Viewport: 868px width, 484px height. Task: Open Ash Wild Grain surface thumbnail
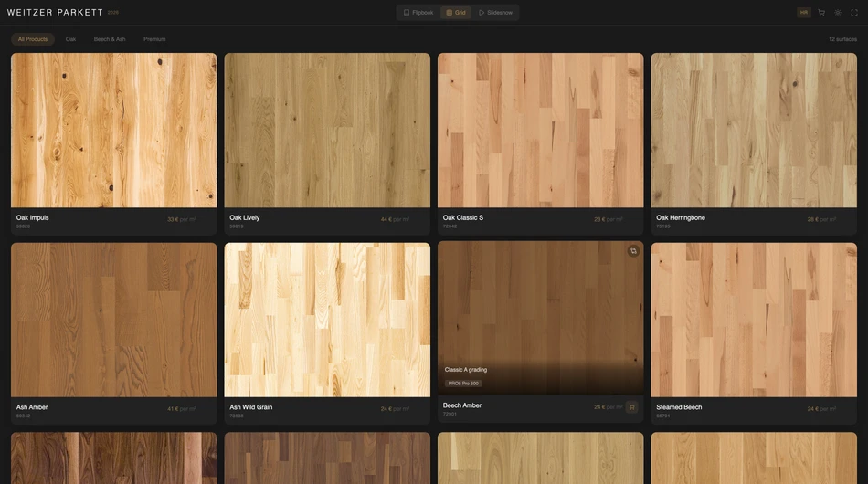[x=327, y=320]
